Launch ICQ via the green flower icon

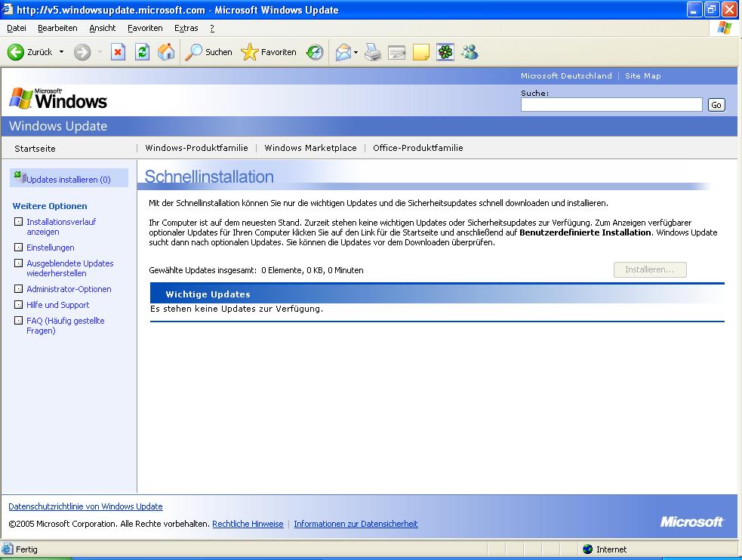coord(445,52)
